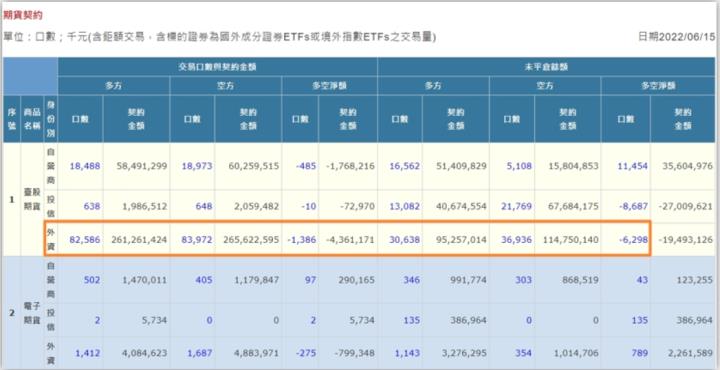Open the 1,143 long open interest link
This screenshot has width=720, height=370.
click(x=407, y=353)
